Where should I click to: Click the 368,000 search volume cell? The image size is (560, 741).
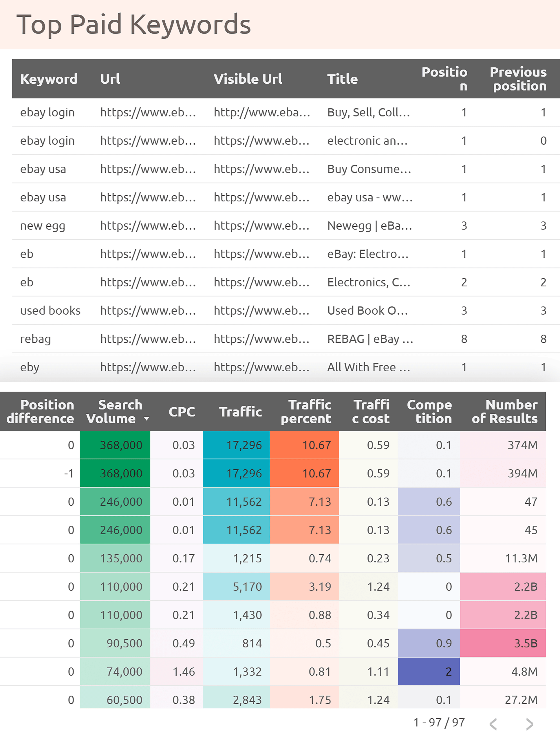point(120,445)
